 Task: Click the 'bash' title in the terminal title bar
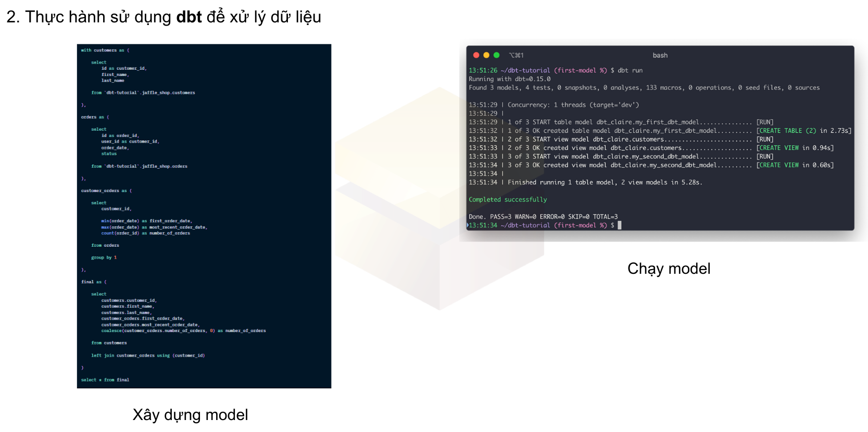(660, 55)
